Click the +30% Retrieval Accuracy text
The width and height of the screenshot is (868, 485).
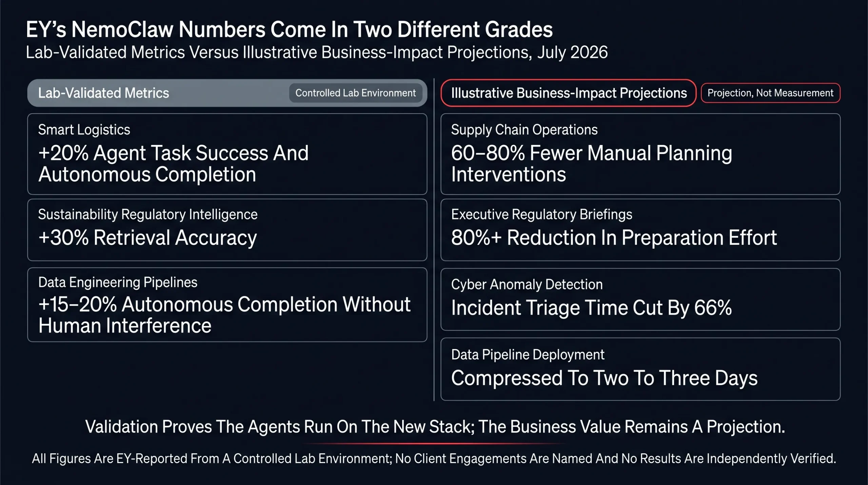147,238
